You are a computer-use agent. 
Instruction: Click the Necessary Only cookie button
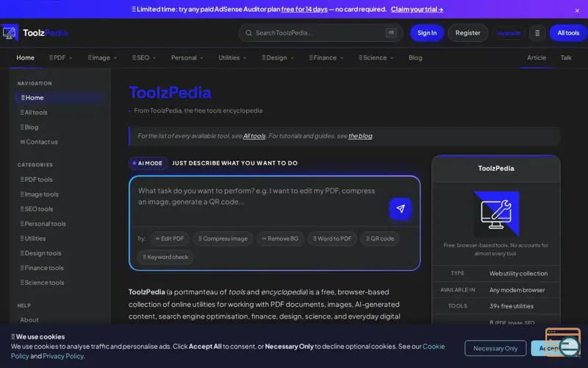coord(495,348)
